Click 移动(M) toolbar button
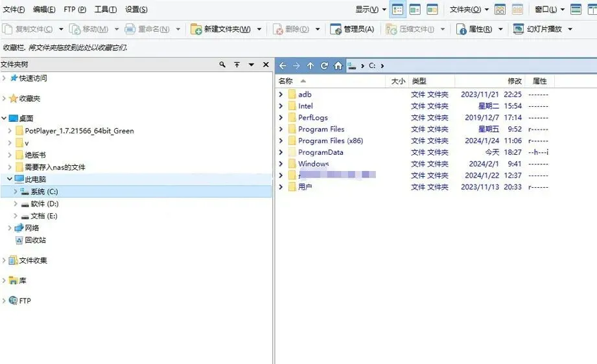 click(89, 29)
